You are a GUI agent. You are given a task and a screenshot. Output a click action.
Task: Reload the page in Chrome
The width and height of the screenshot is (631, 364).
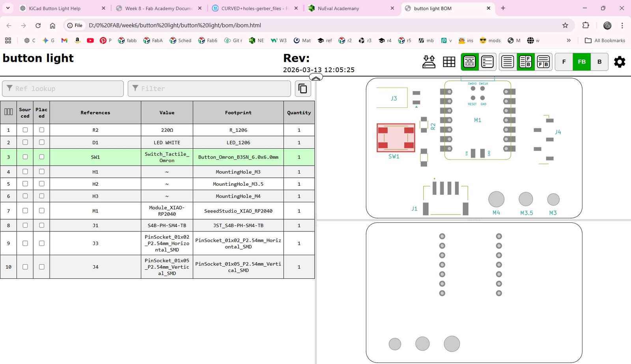pos(38,25)
